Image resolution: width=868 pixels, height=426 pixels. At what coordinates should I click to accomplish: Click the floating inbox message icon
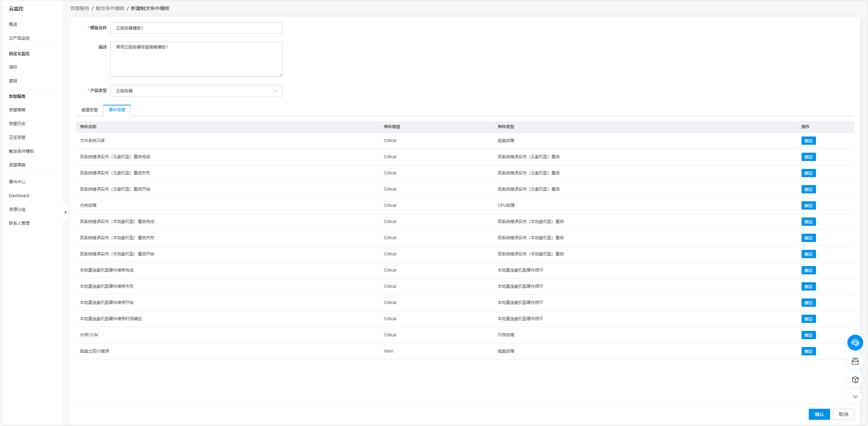[x=855, y=361]
